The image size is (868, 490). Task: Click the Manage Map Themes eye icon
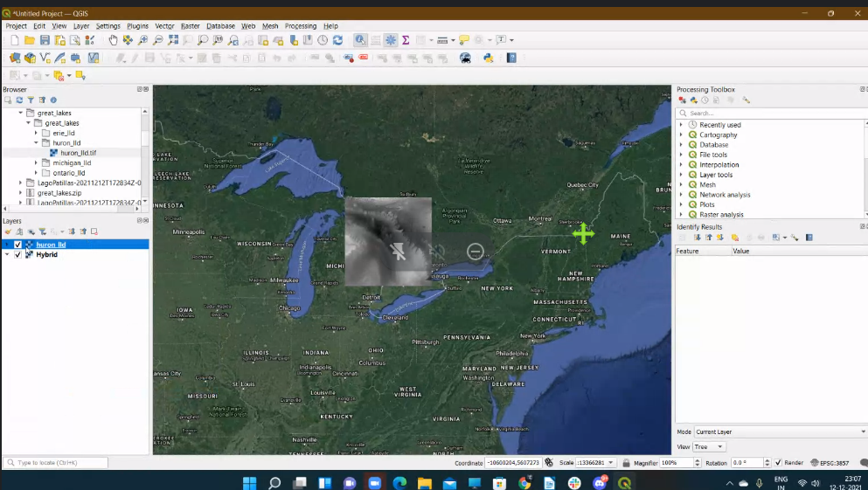point(31,231)
